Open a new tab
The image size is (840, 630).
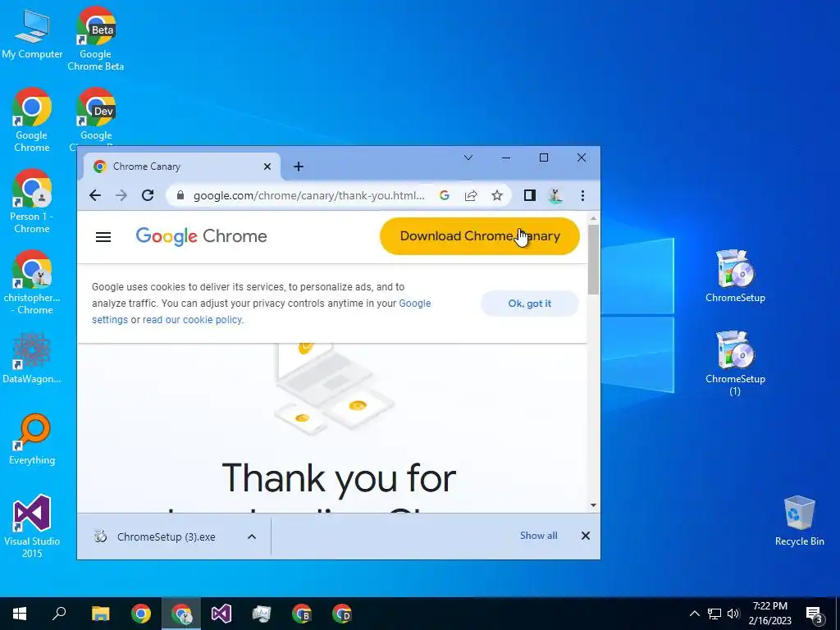(x=299, y=167)
